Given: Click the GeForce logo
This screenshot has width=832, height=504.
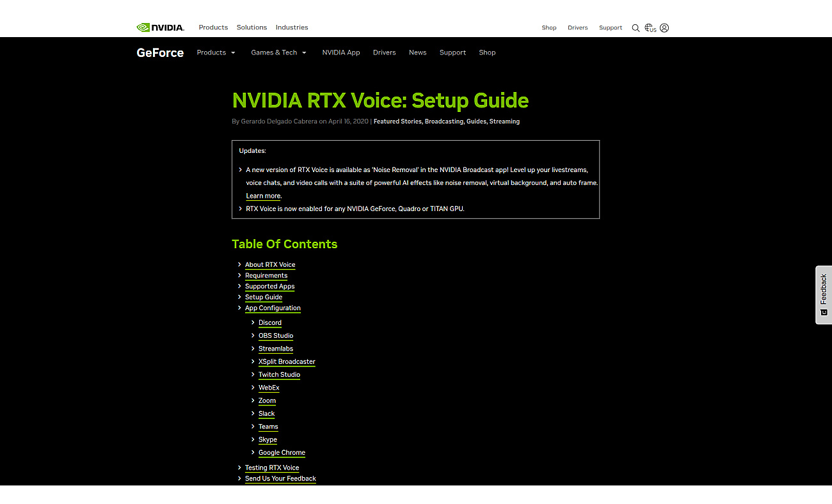Looking at the screenshot, I should click(x=160, y=52).
